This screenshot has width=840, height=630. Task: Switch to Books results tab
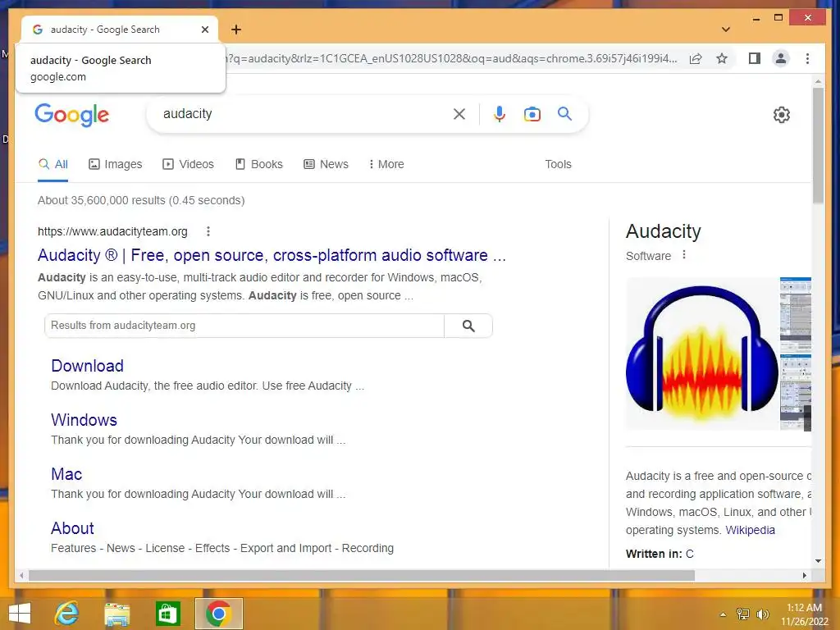pos(258,164)
